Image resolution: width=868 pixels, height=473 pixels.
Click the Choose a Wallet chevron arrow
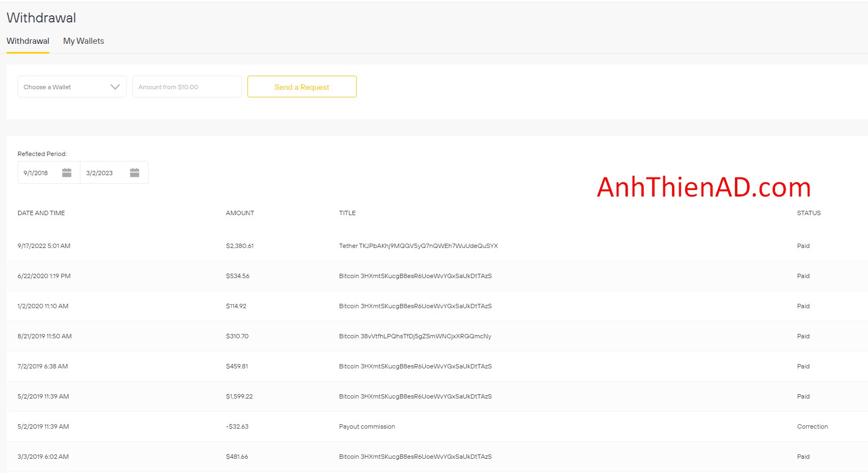tap(115, 87)
